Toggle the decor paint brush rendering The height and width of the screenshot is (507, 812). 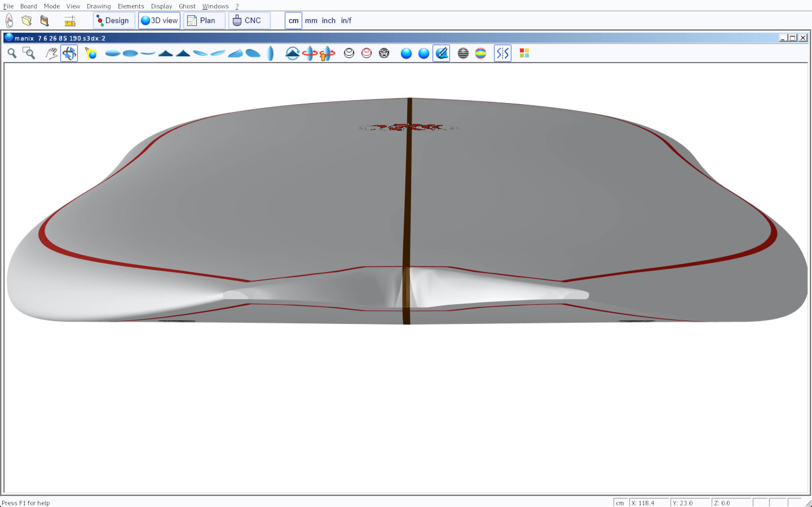[441, 53]
